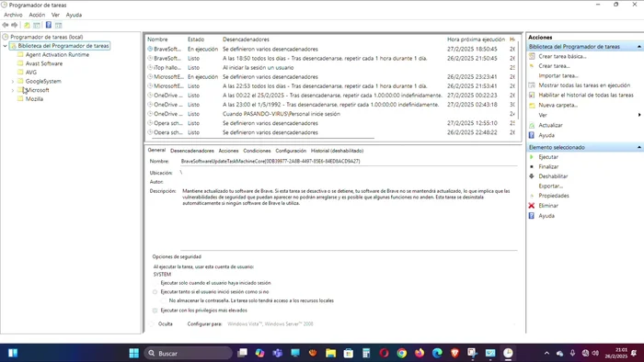The height and width of the screenshot is (362, 644).
Task: Collapse Biblioteca del Programador de tareas node
Action: click(x=5, y=46)
